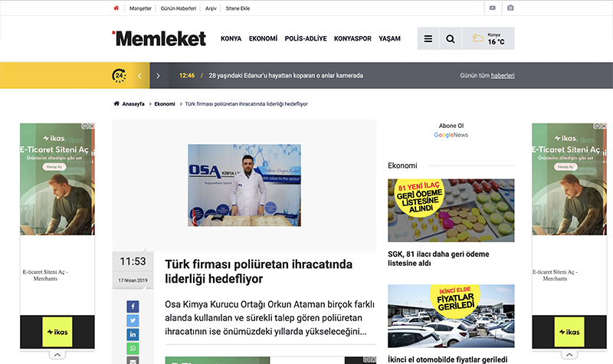The width and height of the screenshot is (613, 364).
Task: Open the Ekonomi breadcrumb link
Action: coord(165,104)
